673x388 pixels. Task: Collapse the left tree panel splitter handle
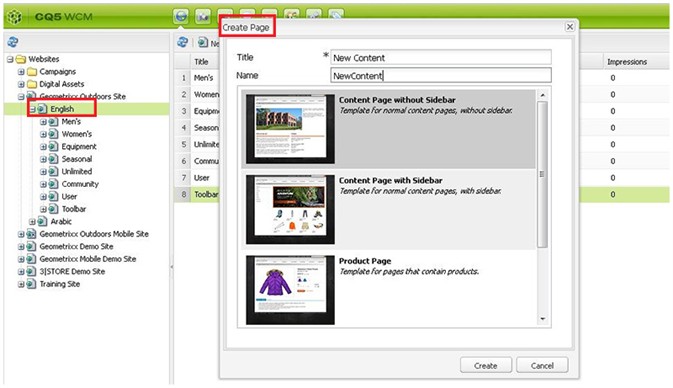click(172, 267)
